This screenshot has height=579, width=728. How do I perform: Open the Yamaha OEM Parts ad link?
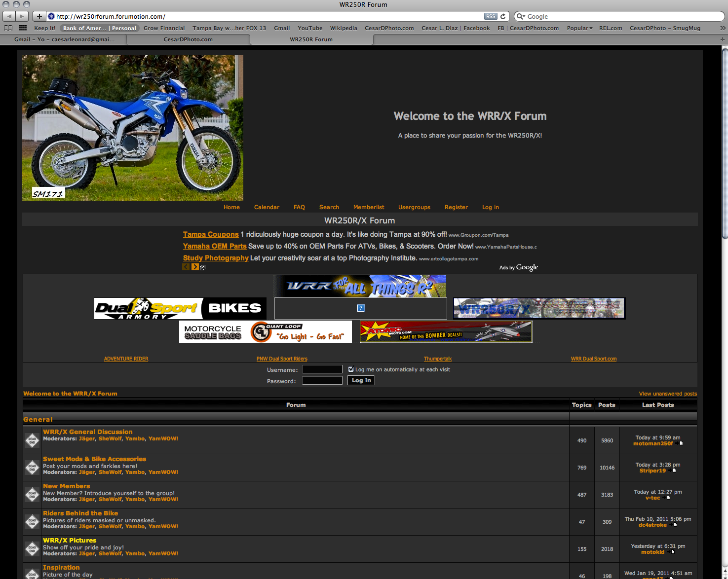pyautogui.click(x=215, y=246)
